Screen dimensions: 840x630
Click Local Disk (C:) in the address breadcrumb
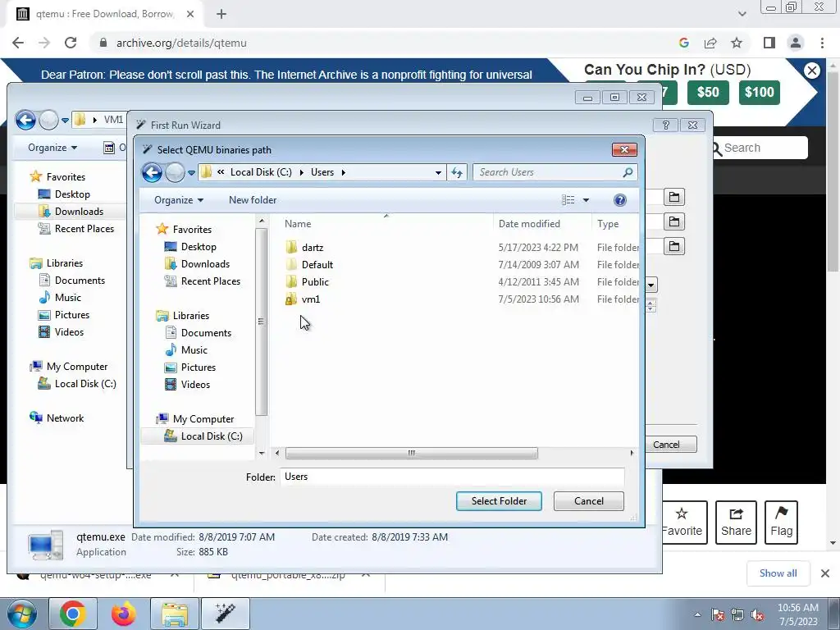(x=261, y=172)
